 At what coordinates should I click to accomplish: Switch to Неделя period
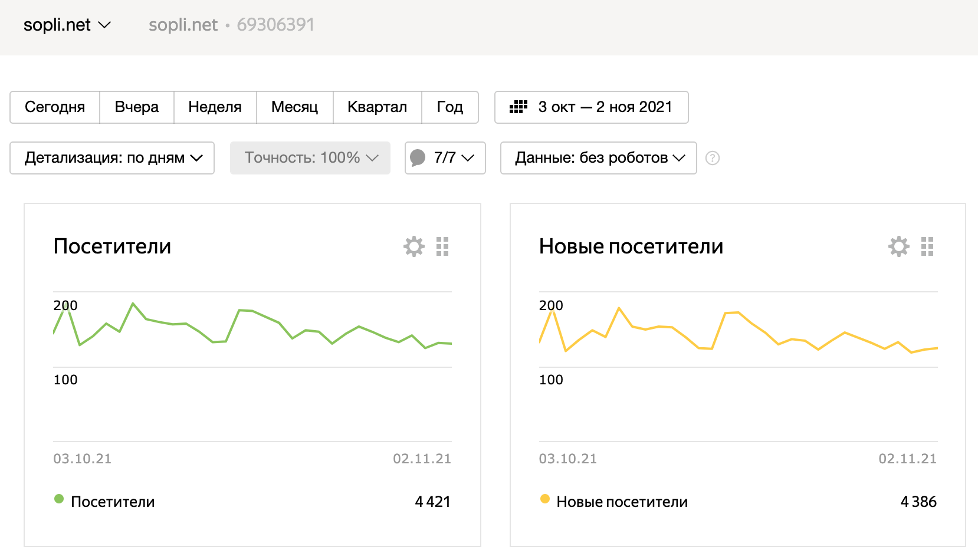click(x=215, y=107)
